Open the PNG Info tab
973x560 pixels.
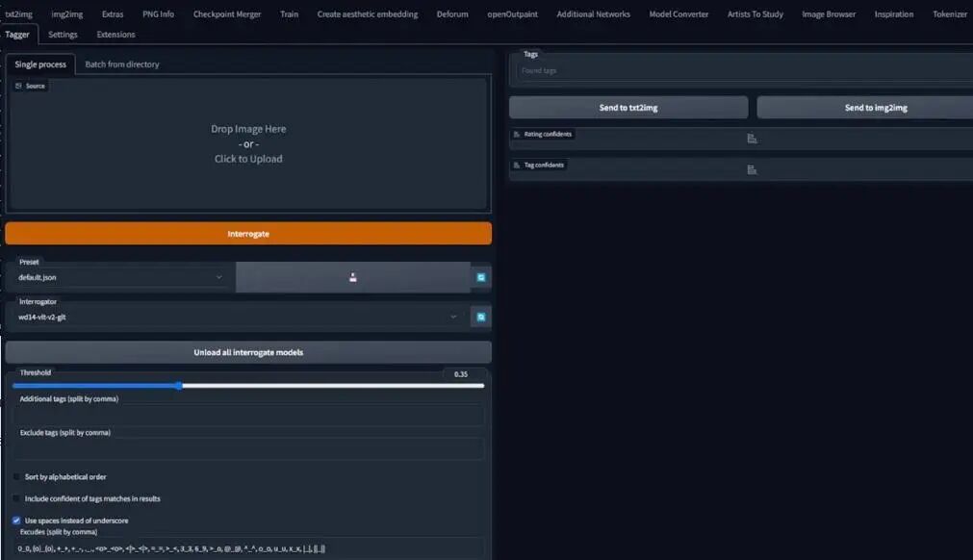tap(158, 13)
